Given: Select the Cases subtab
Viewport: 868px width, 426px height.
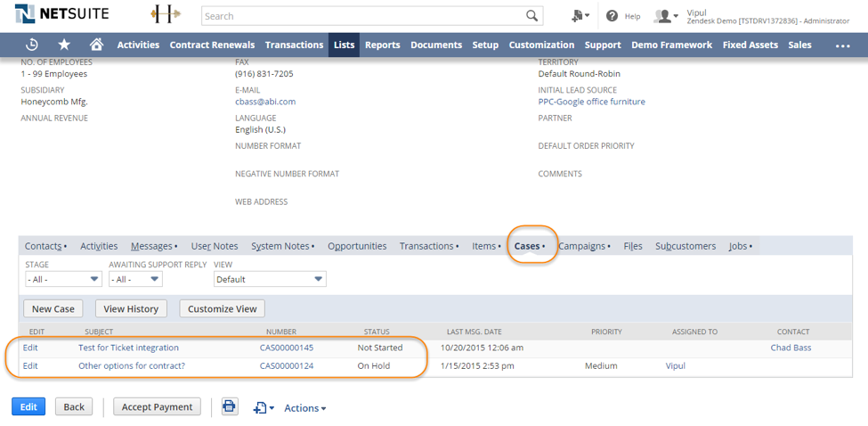Looking at the screenshot, I should click(x=529, y=246).
